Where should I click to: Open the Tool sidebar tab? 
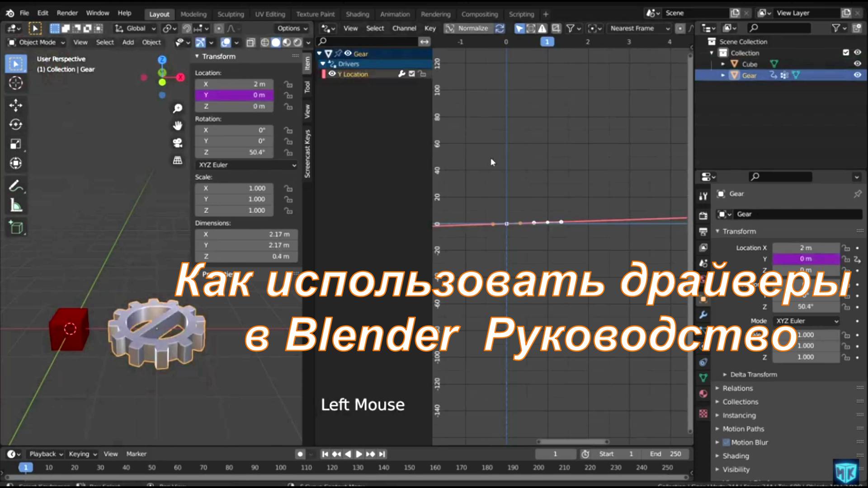[307, 87]
